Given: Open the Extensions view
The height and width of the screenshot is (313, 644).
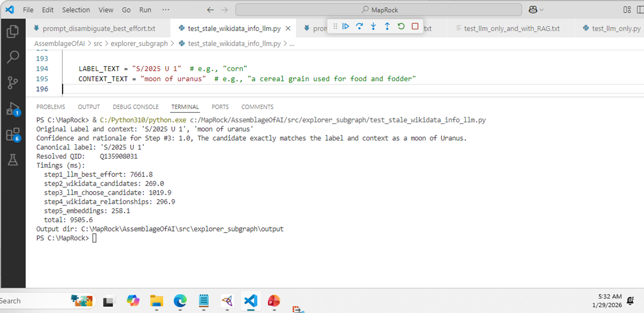Looking at the screenshot, I should pos(13,134).
